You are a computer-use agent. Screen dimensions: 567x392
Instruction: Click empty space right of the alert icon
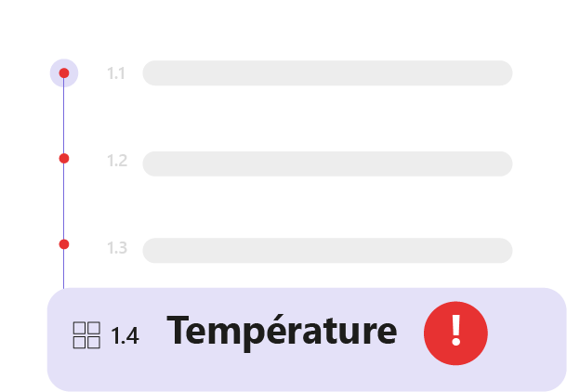click(525, 339)
